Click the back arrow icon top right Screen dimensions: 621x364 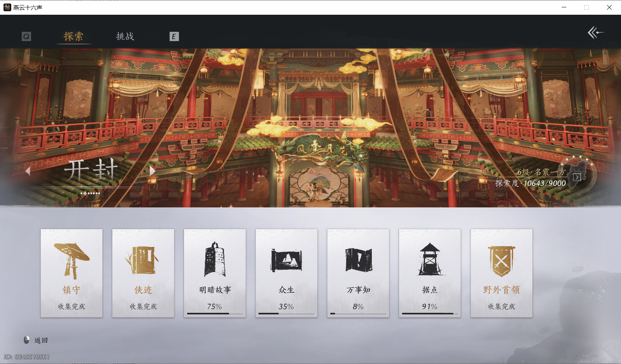(596, 33)
